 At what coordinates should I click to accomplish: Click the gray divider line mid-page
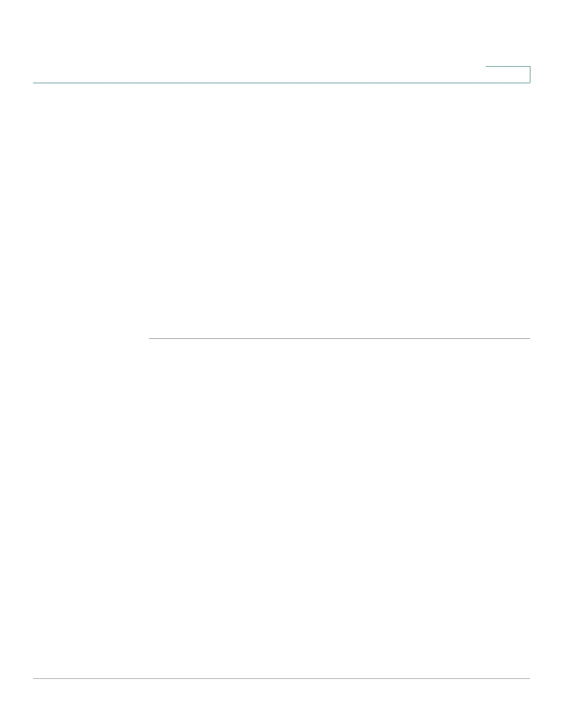339,339
